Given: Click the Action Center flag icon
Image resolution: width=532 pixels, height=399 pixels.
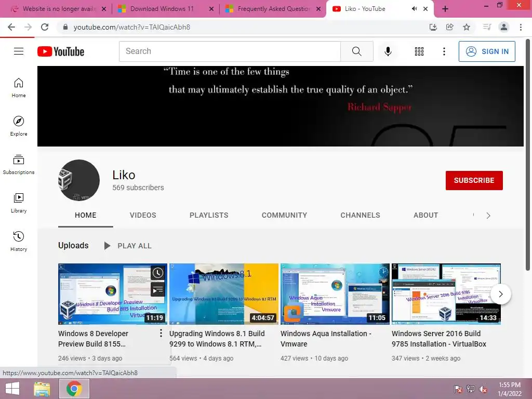Looking at the screenshot, I should tap(458, 389).
